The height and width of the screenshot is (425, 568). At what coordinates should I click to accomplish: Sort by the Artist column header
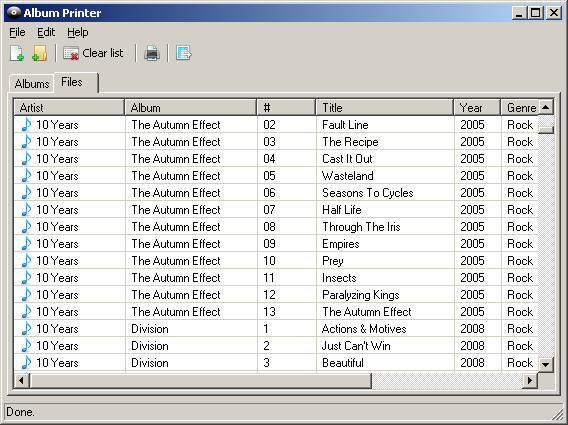click(x=69, y=108)
